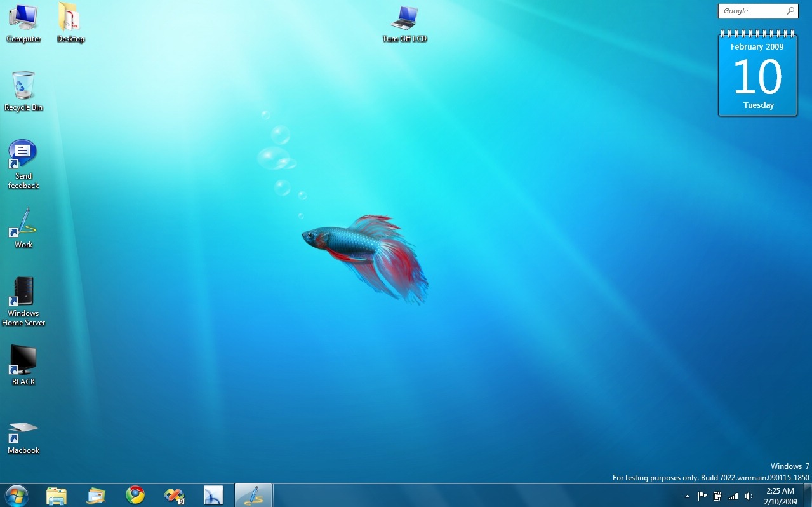Select the BLACK monitor shortcut
Screen dimensions: 812x507
click(x=23, y=362)
